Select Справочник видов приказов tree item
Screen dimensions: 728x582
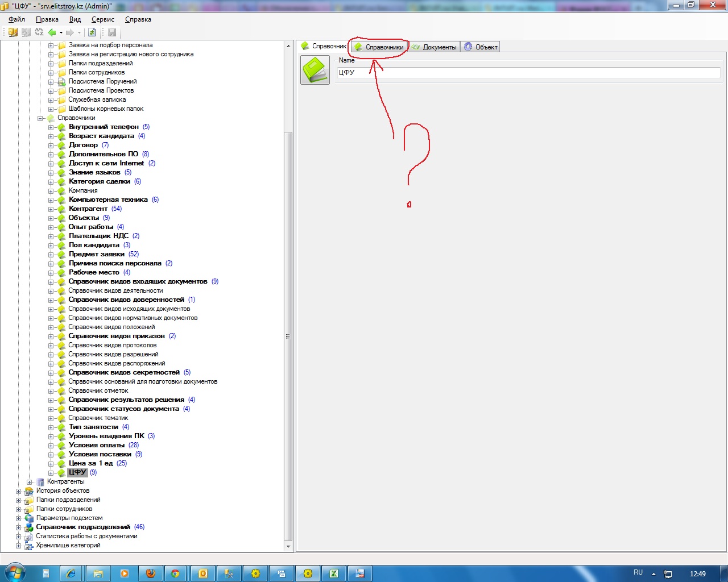pos(116,336)
